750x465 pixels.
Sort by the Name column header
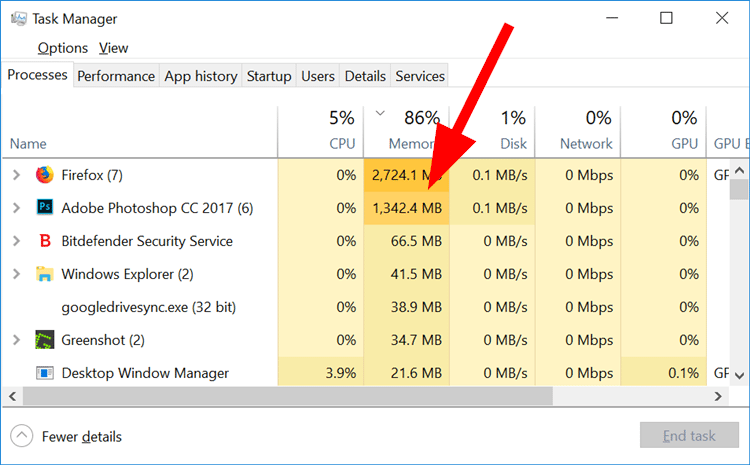tap(28, 144)
